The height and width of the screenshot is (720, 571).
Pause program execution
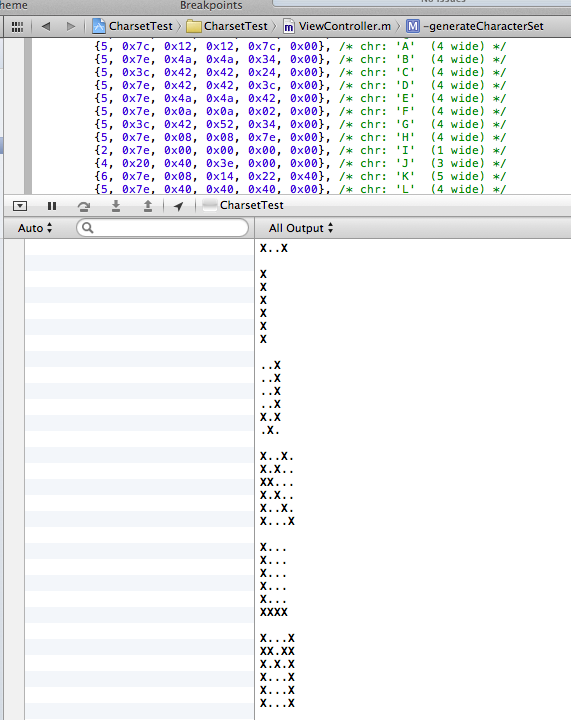click(x=52, y=206)
